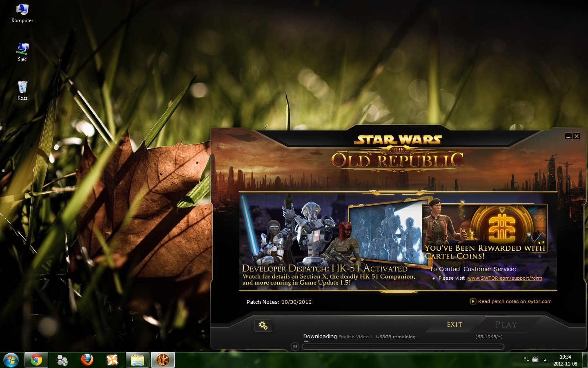
Task: Open the Windows Start menu orb
Action: click(11, 360)
